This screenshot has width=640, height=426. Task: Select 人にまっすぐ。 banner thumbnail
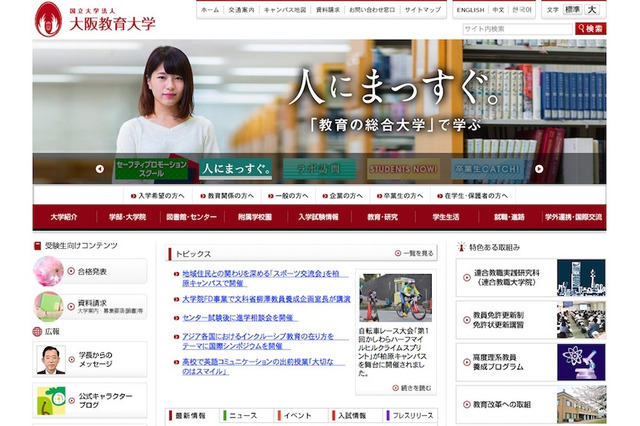[x=236, y=169]
